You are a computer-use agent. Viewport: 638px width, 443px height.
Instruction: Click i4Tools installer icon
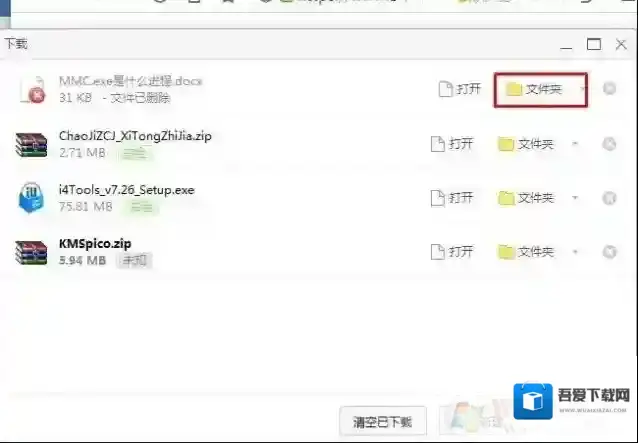31,198
